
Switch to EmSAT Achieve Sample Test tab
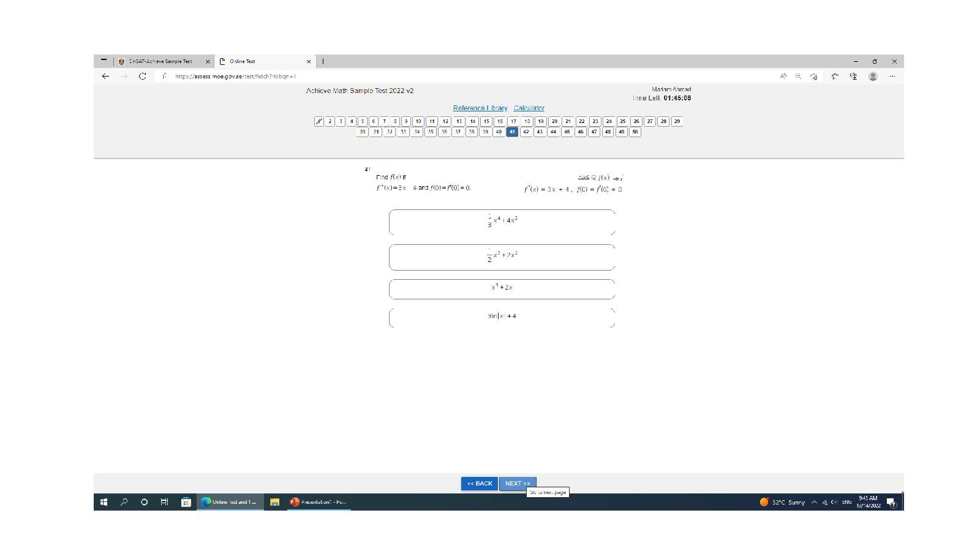tap(161, 61)
